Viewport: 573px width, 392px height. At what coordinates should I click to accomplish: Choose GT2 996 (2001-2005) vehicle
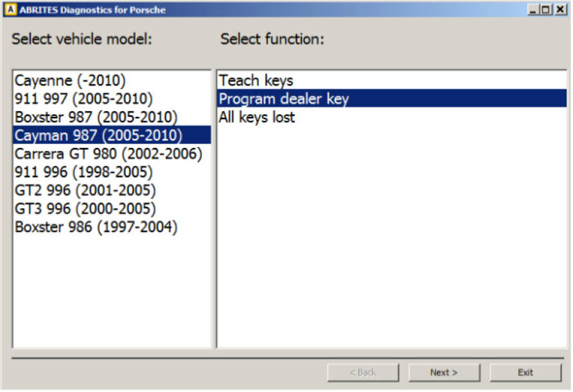click(85, 191)
